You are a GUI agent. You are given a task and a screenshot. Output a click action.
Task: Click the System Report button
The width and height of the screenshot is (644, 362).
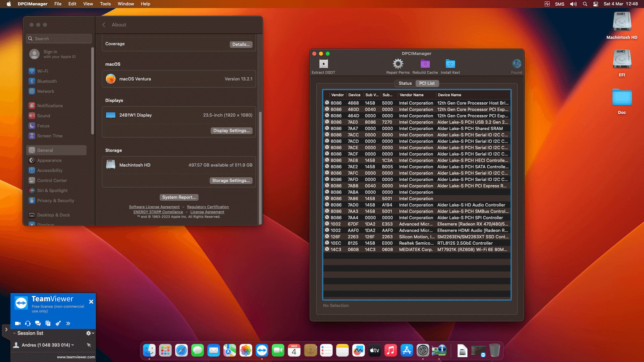[179, 197]
